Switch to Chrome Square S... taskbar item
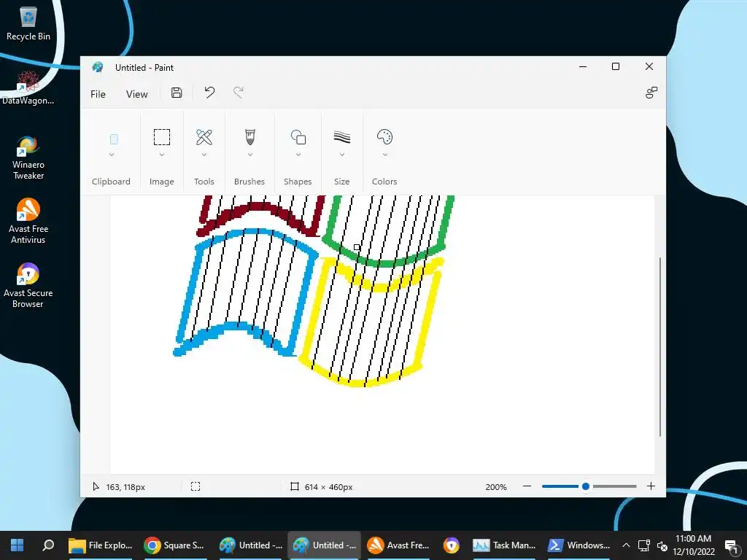Screen dimensions: 747x560 [174, 545]
